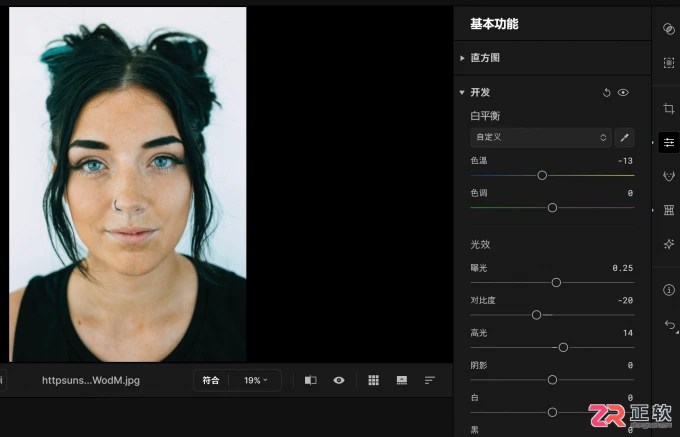680x437 pixels.
Task: Click the 阴影 value 0
Action: coord(630,365)
